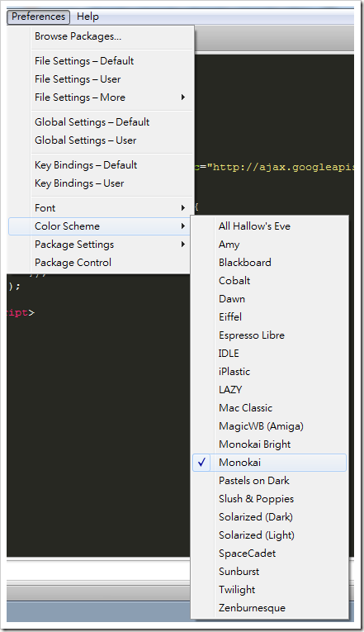Select Zenburnesque color scheme

click(269, 608)
